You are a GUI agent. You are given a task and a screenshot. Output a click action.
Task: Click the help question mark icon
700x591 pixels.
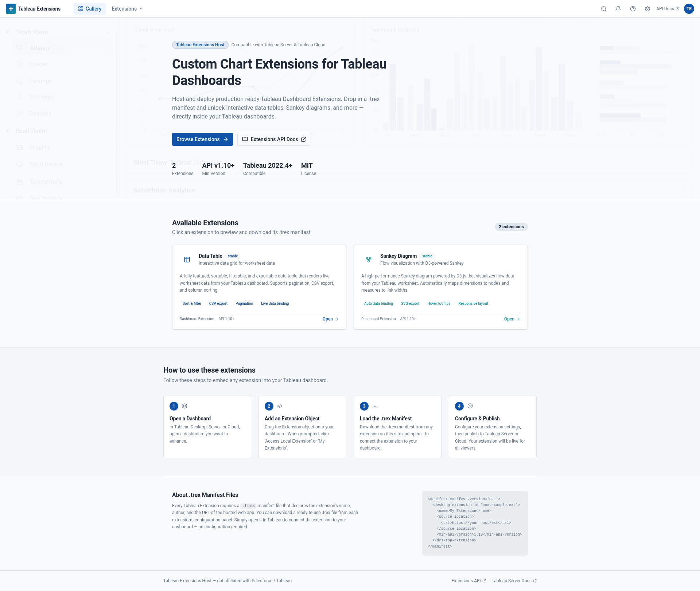click(633, 9)
